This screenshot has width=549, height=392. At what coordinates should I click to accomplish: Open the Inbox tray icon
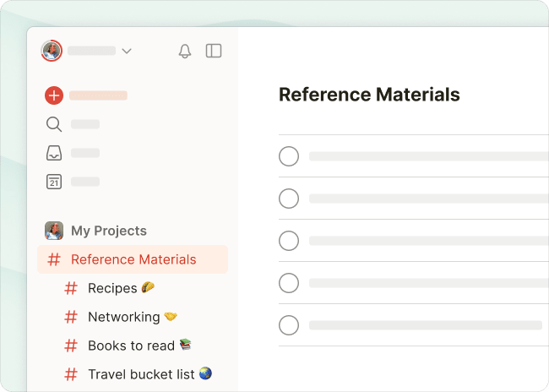click(x=54, y=153)
